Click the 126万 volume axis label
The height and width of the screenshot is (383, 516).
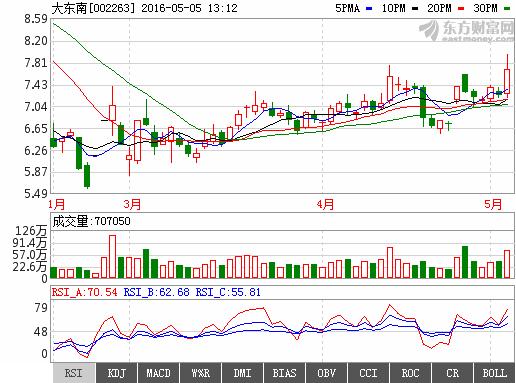click(31, 231)
